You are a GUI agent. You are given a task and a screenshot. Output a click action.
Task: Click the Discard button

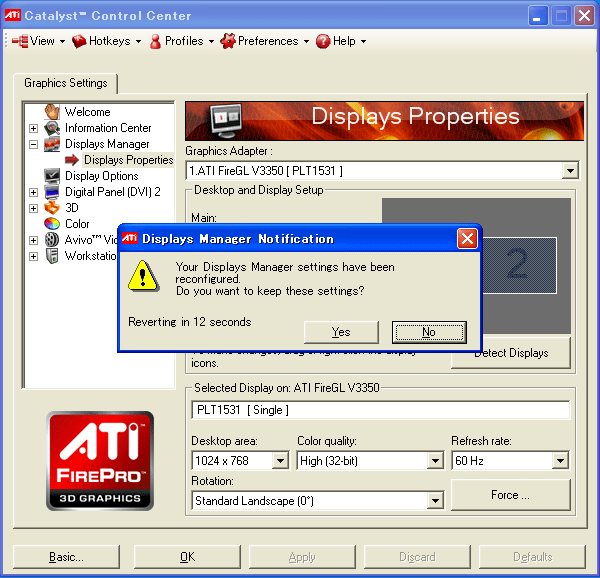coord(417,557)
